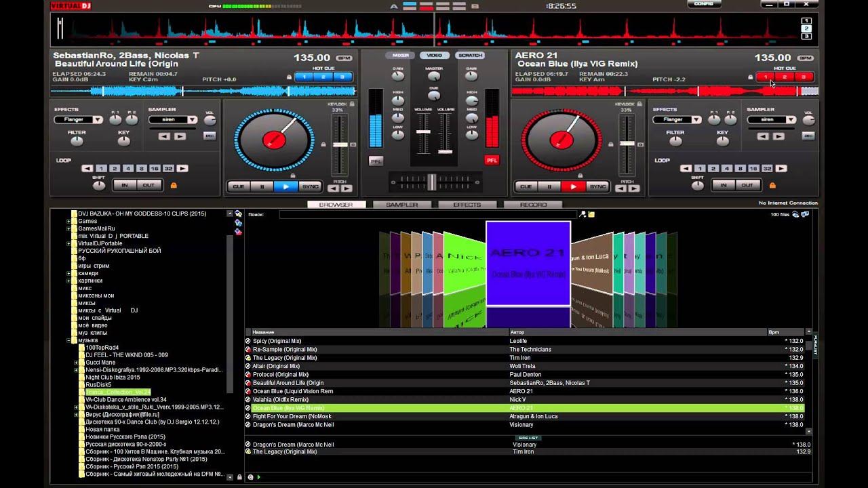Trigger hot cue 3 on left deck
This screenshot has height=488, width=868.
[342, 77]
